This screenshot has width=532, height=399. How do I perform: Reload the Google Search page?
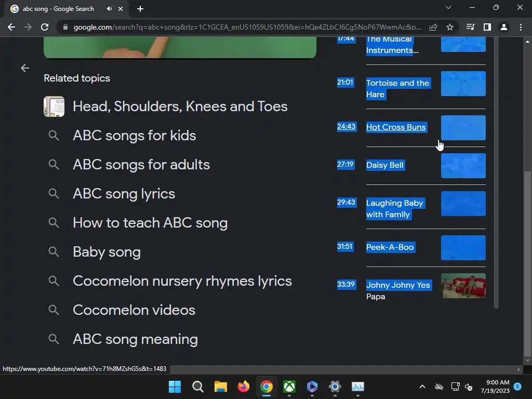pyautogui.click(x=45, y=27)
